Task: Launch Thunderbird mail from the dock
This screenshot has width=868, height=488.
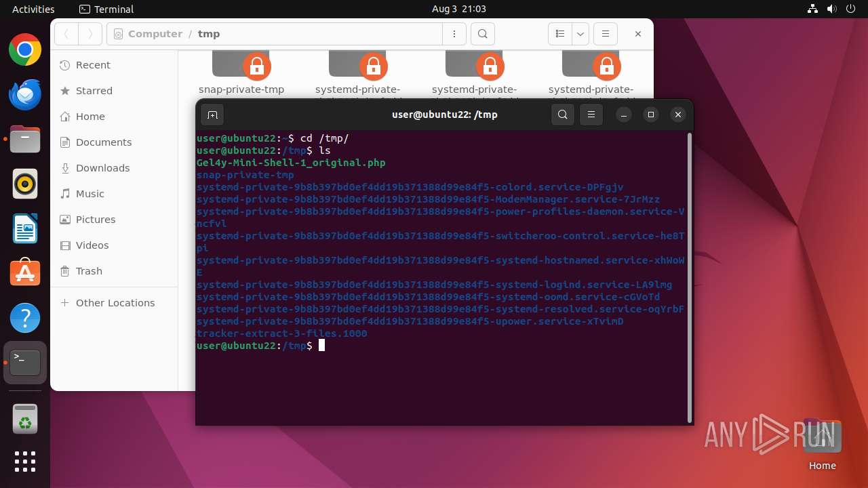Action: (25, 95)
